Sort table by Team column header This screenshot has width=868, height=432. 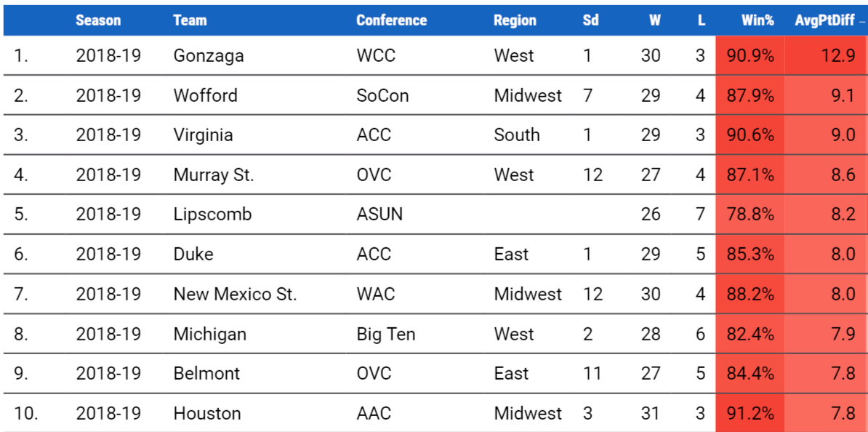tap(190, 20)
